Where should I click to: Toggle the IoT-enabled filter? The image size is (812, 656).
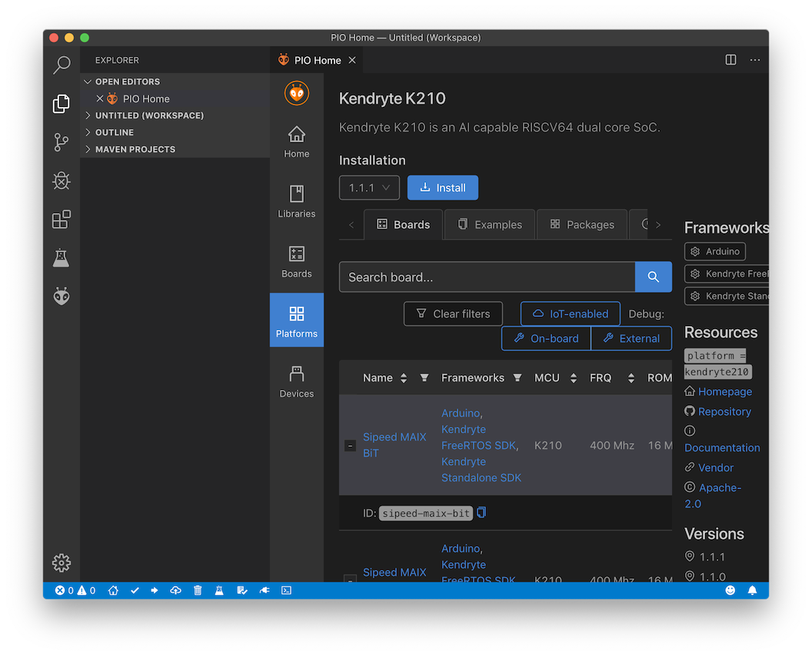pyautogui.click(x=570, y=314)
